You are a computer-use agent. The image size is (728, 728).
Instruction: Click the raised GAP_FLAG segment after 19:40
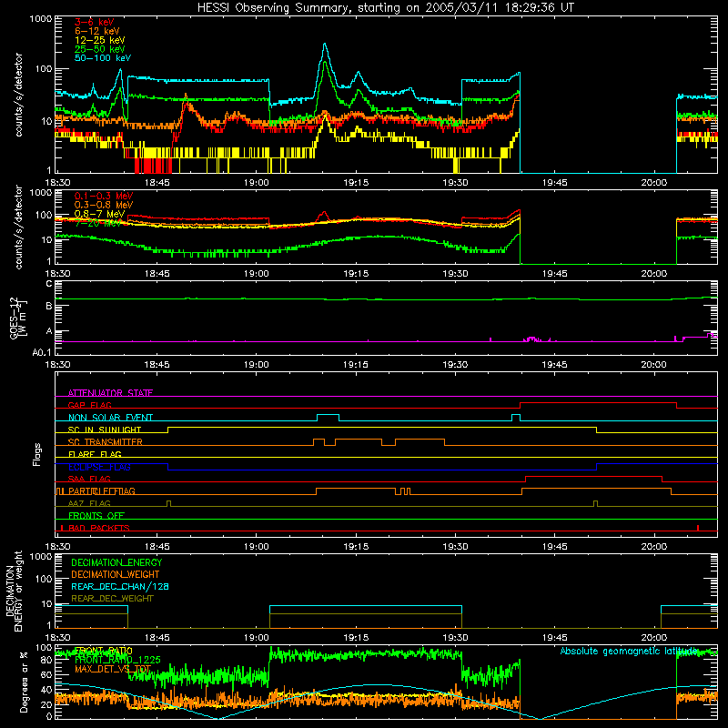coord(598,402)
